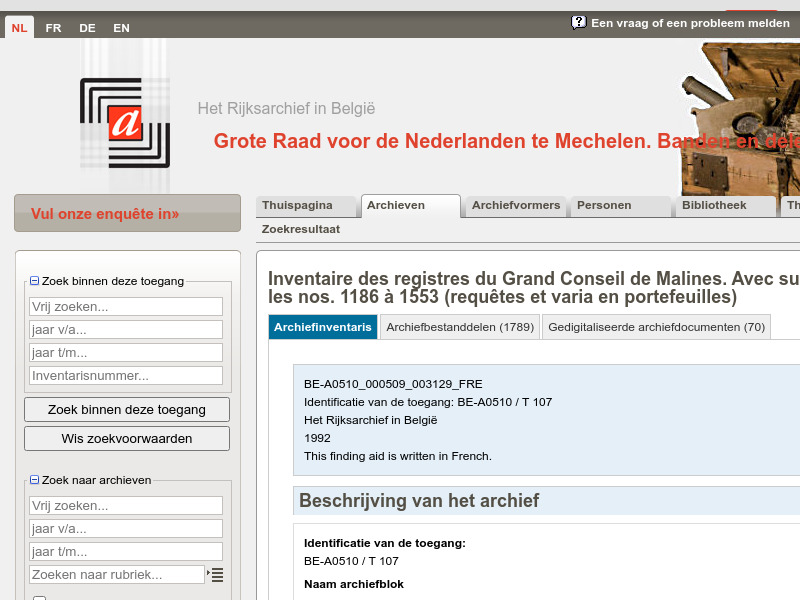The width and height of the screenshot is (800, 600).
Task: Switch to Archiefbestanddelen (1789) tab
Action: [461, 326]
